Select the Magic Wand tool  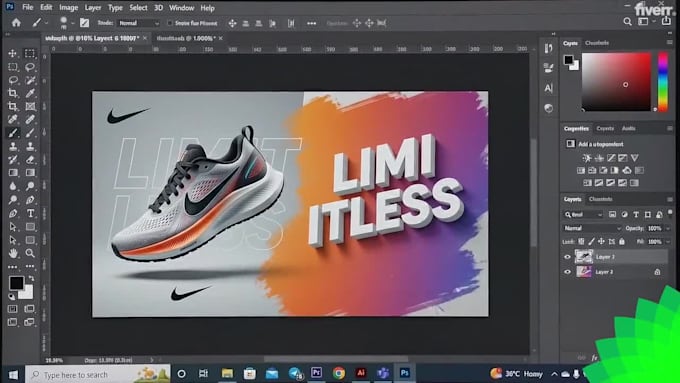[30, 80]
